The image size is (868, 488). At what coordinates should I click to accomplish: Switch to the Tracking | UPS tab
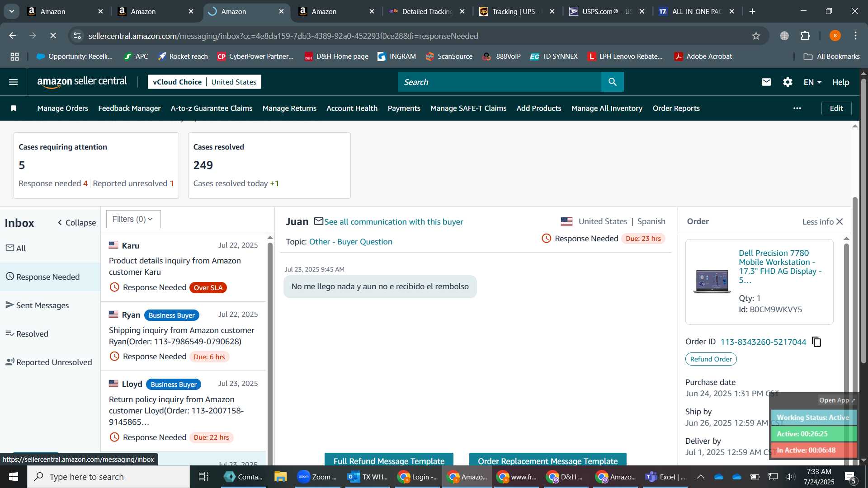[517, 11]
